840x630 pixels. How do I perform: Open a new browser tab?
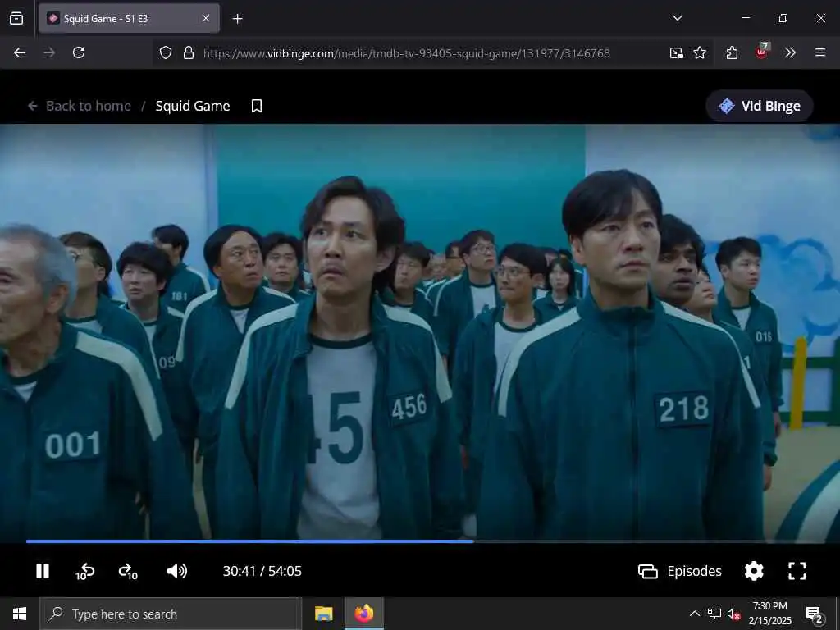coord(237,19)
